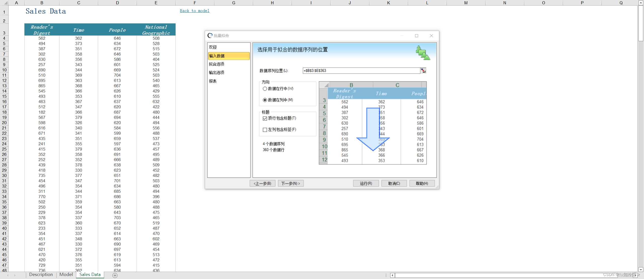Switch to the Model sheet tab
Image resolution: width=644 pixels, height=279 pixels.
pyautogui.click(x=66, y=274)
